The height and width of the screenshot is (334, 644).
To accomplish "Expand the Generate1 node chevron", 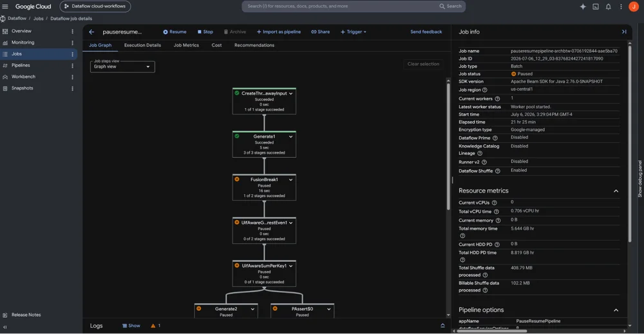I will [x=291, y=136].
